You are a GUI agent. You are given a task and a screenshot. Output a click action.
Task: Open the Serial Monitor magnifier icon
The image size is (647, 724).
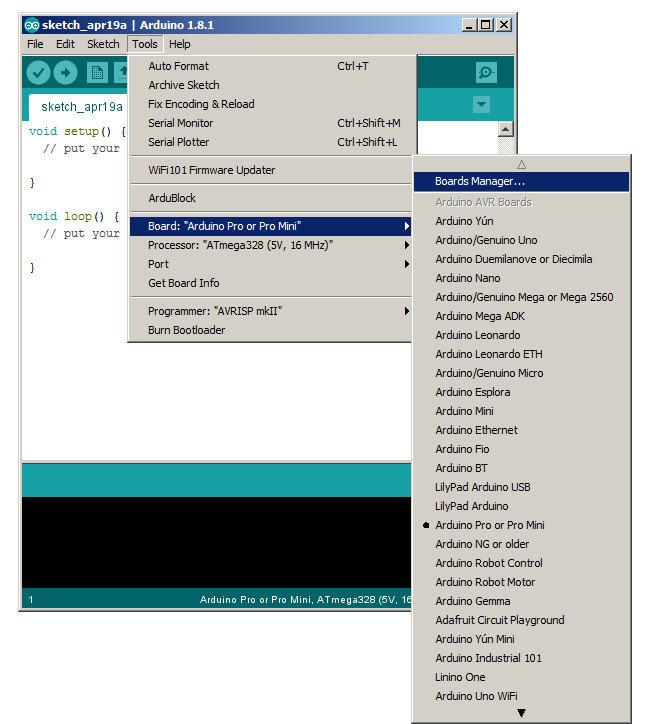pos(486,72)
